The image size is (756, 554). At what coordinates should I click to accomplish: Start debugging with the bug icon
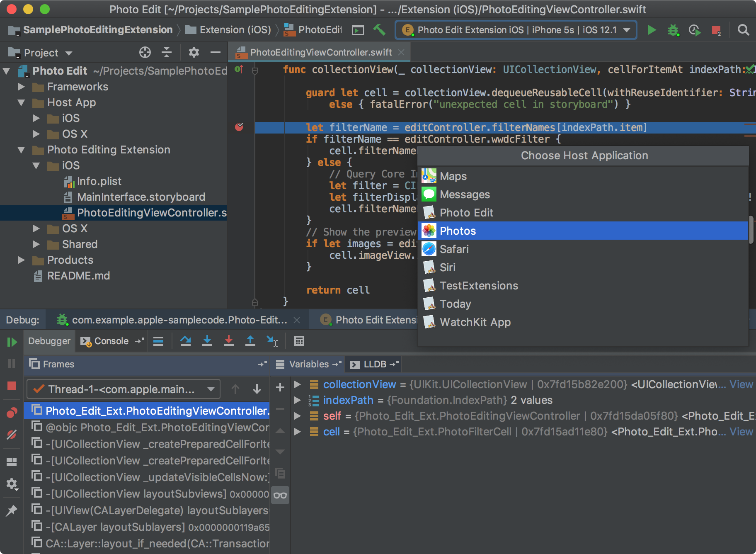[673, 30]
